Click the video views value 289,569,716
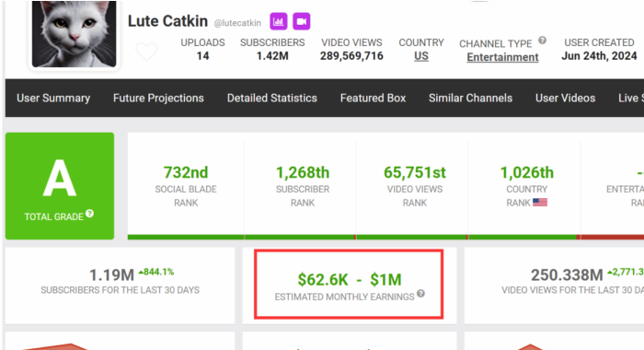 coord(351,56)
